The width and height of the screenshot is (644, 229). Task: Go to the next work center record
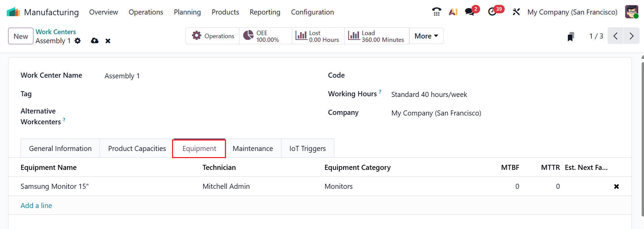click(632, 36)
